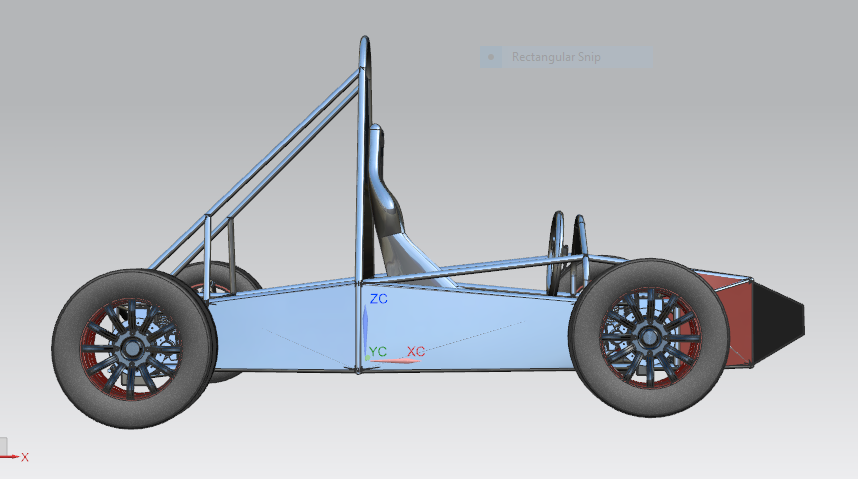Select the black nose cone of the car
The image size is (858, 479).
(x=778, y=322)
